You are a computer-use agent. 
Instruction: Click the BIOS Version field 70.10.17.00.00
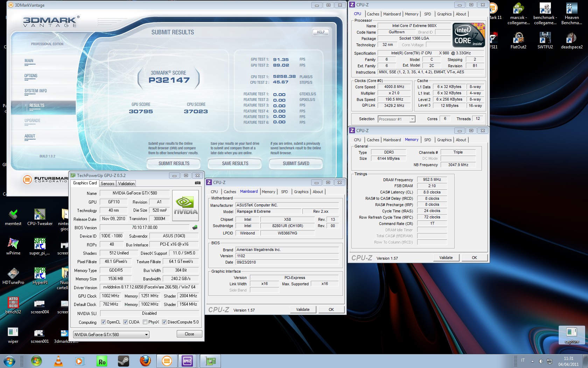coord(145,227)
